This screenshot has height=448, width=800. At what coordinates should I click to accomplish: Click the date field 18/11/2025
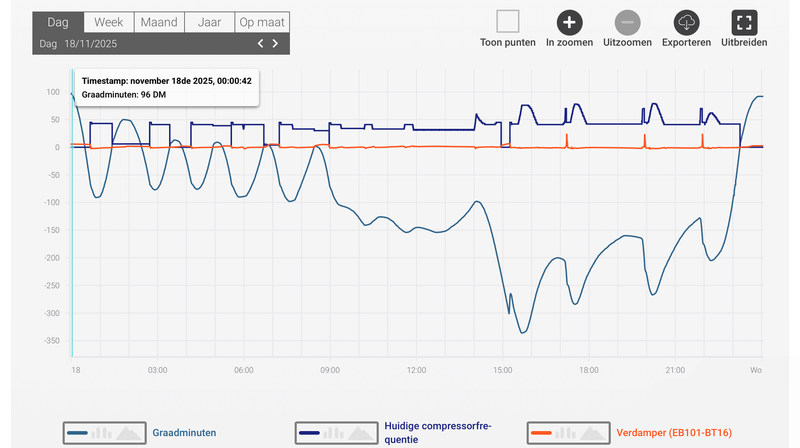(x=91, y=44)
